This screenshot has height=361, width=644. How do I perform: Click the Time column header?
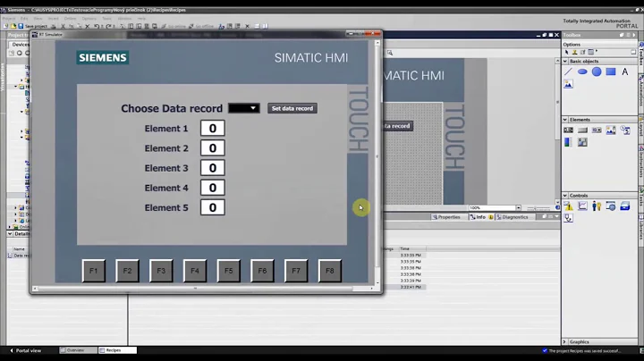point(412,248)
